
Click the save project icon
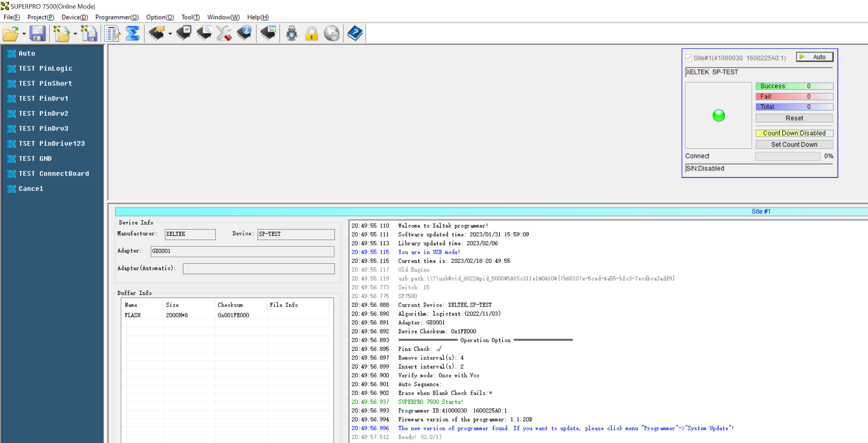(89, 34)
